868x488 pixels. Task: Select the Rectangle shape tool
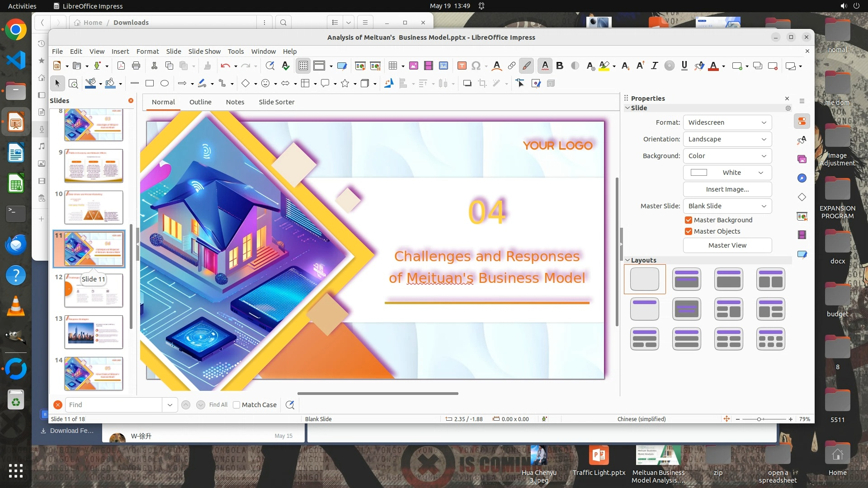click(x=150, y=83)
